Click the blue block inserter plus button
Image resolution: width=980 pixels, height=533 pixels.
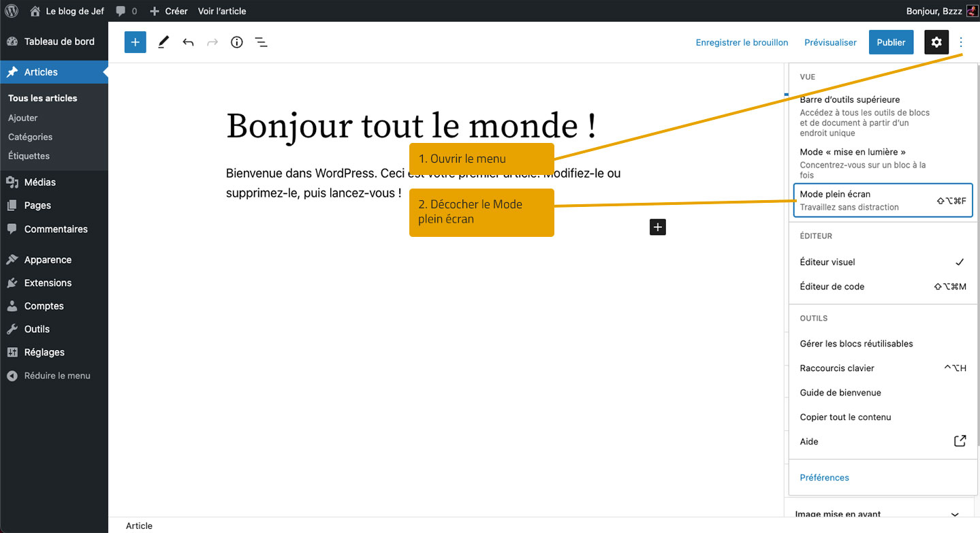(135, 42)
